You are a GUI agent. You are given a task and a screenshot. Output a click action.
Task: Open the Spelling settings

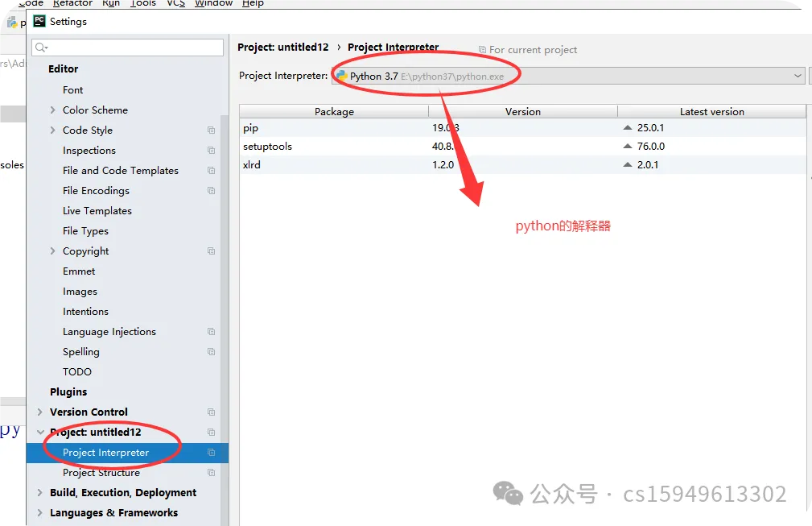(81, 352)
